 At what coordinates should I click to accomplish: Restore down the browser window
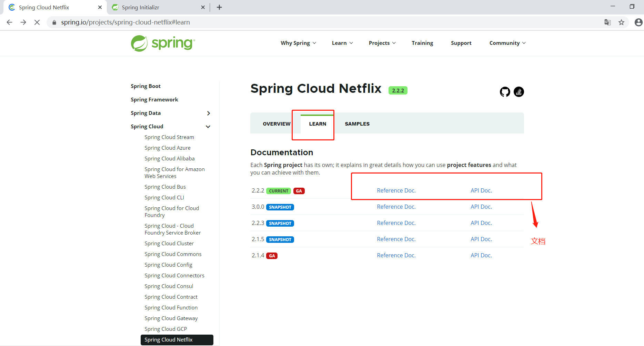632,6
